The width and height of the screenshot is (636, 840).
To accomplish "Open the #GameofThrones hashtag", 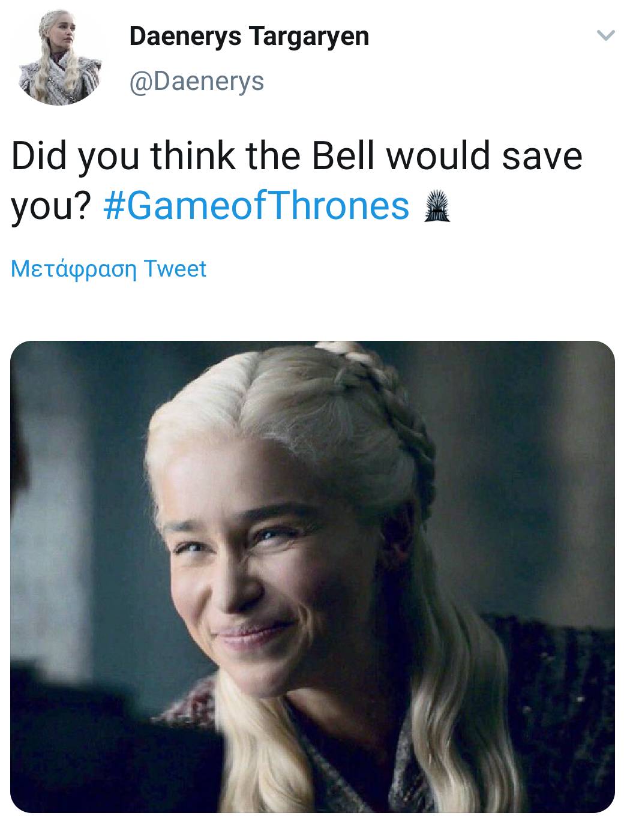I will 257,206.
